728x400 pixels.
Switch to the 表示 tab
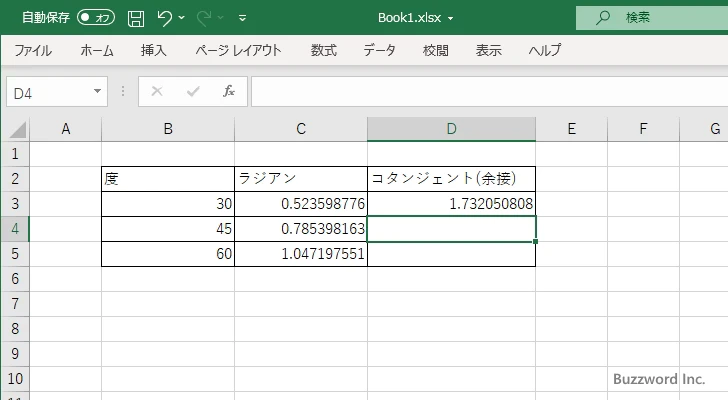point(488,50)
